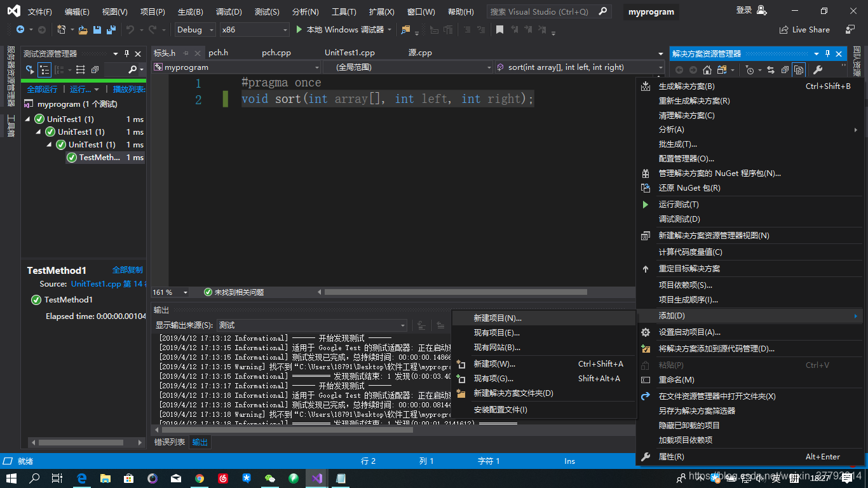
Task: Toggle pin on the 标头.h tab
Action: 186,53
